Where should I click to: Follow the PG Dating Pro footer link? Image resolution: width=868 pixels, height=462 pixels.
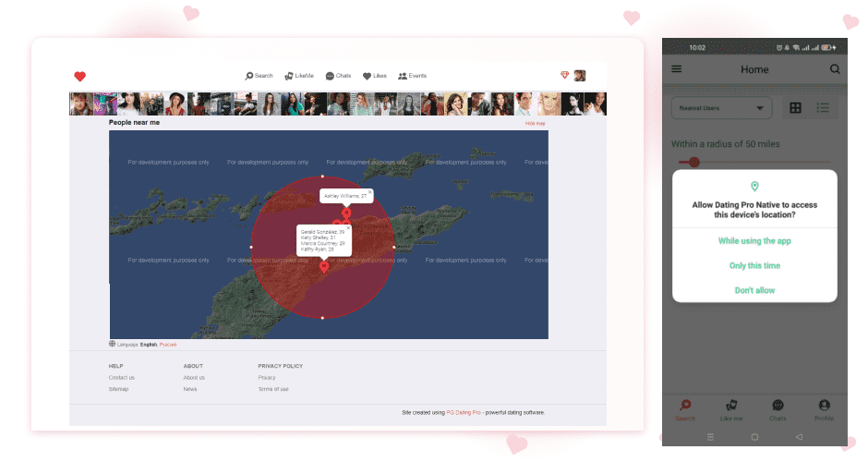tap(464, 413)
